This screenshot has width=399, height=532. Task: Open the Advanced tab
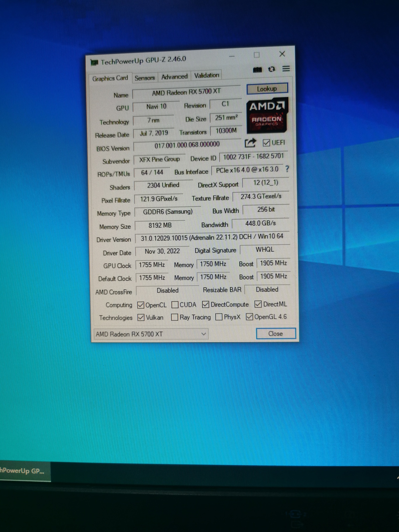174,77
